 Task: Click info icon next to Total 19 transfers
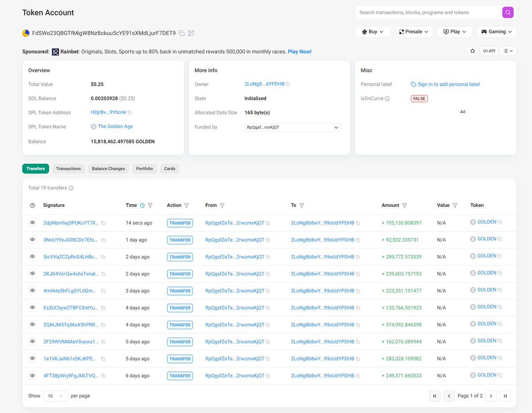[71, 188]
